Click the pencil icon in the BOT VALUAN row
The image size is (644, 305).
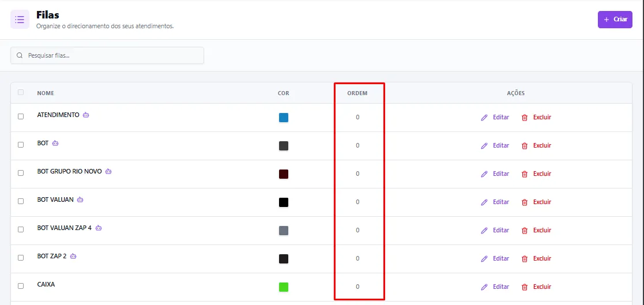tap(484, 202)
